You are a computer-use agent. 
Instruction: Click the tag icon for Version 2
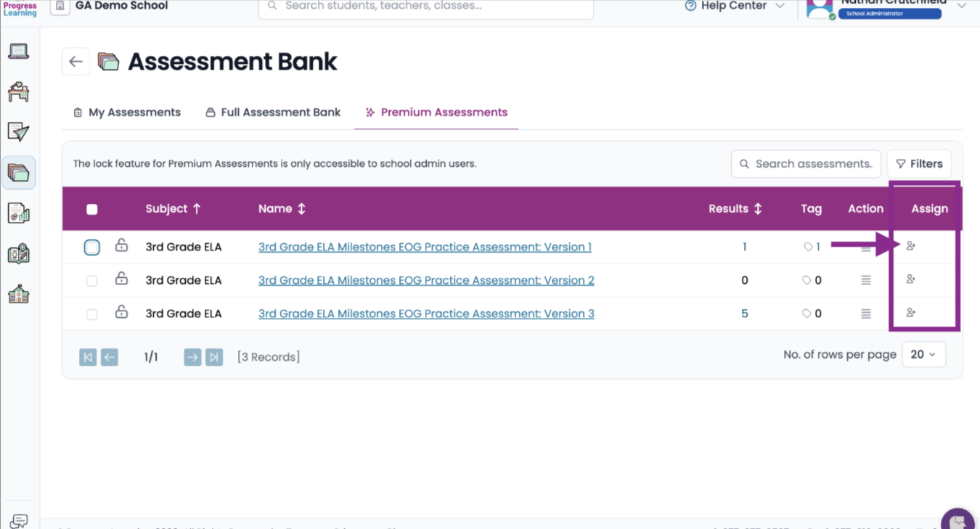[807, 280]
